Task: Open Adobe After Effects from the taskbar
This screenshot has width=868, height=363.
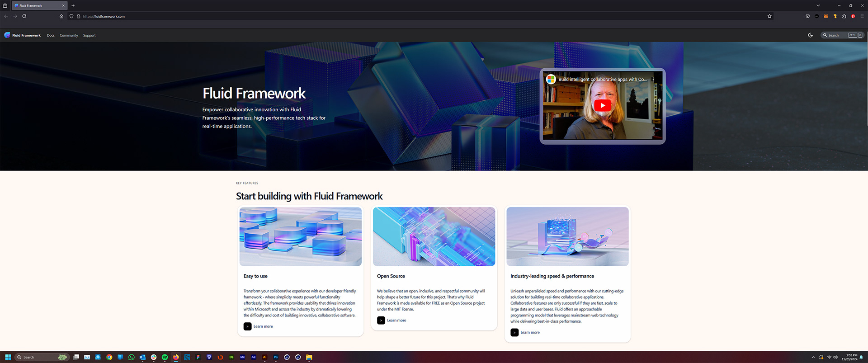Action: pos(254,357)
